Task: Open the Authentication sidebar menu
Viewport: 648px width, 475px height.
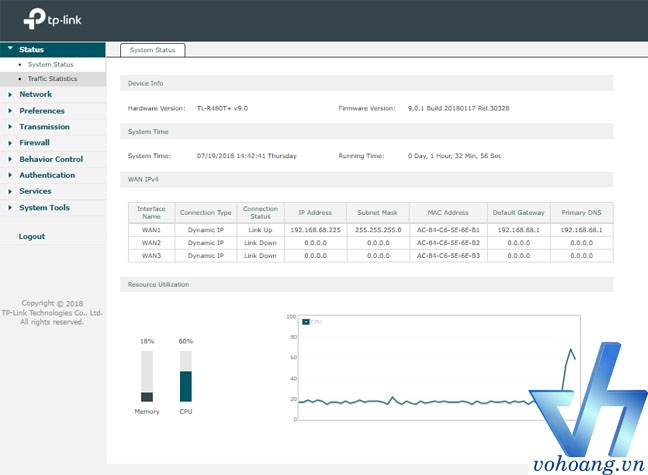Action: 46,175
